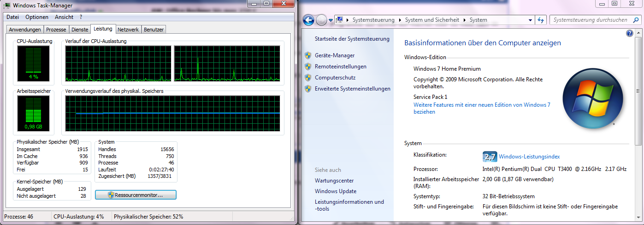Viewport: 644px width, 225px height.
Task: Switch to the Dienste tab
Action: (80, 30)
